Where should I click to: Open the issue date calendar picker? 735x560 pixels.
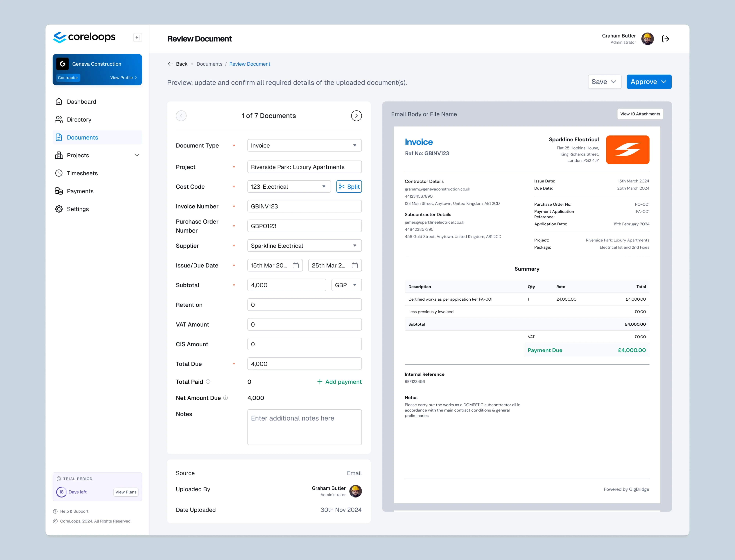coord(295,265)
